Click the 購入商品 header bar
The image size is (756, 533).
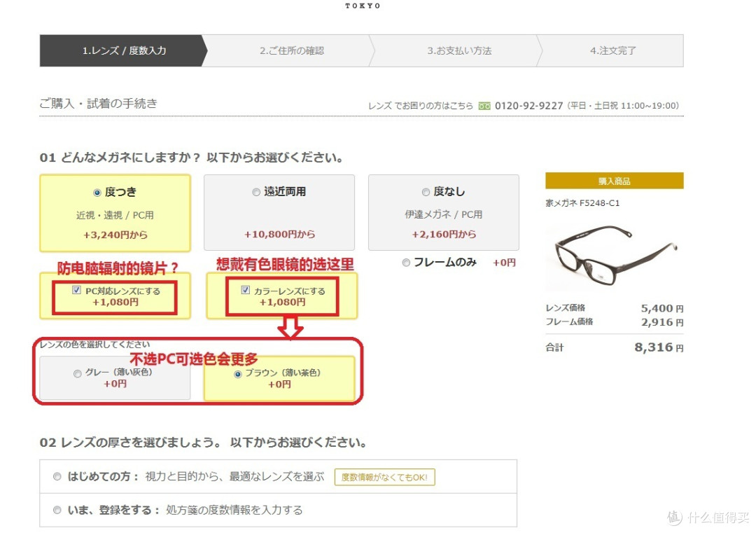(x=615, y=181)
